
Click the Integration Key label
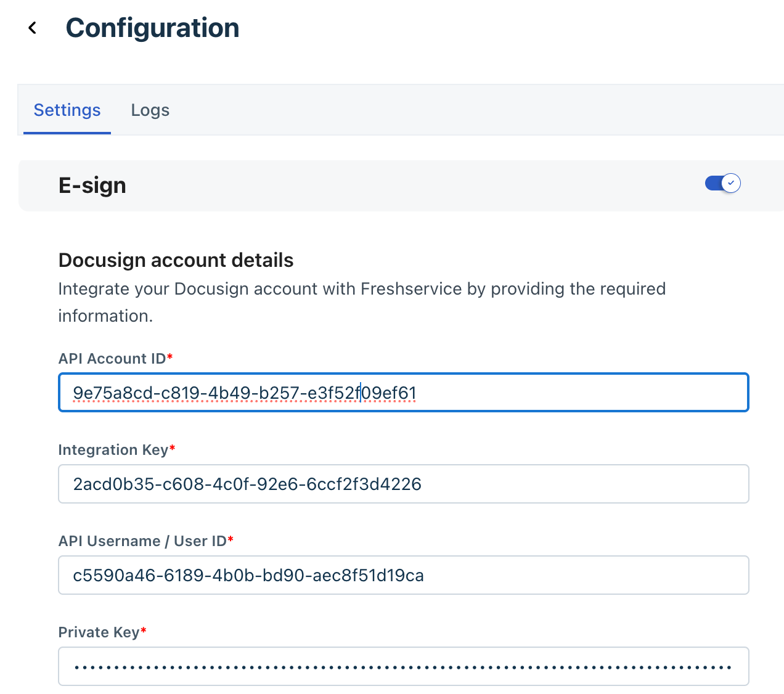(x=117, y=450)
